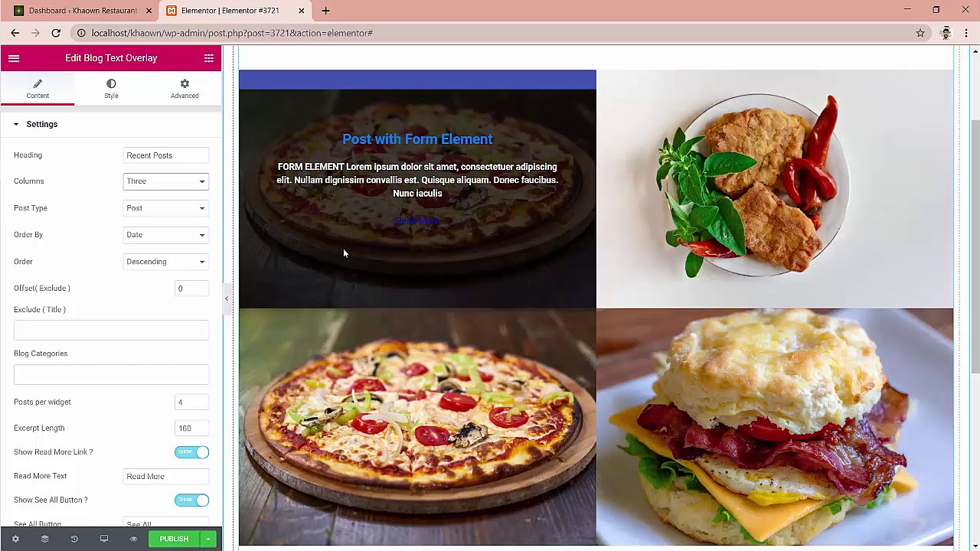
Task: Click the Heading field containing Recent Posts
Action: pos(165,155)
